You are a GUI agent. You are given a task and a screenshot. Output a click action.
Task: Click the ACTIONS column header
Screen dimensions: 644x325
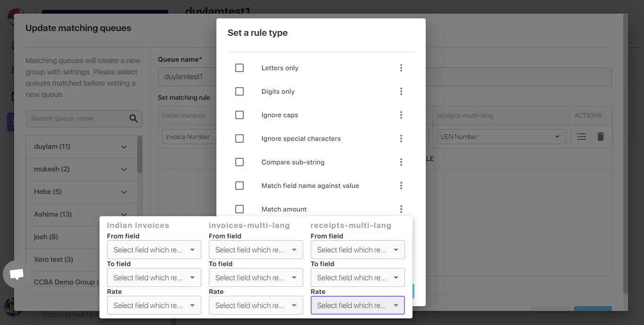point(588,115)
